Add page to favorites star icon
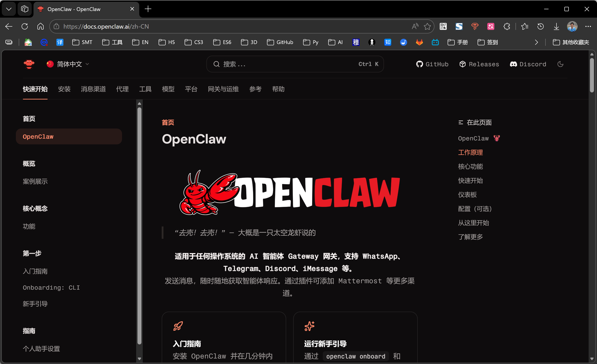Image resolution: width=597 pixels, height=364 pixels. pyautogui.click(x=427, y=26)
